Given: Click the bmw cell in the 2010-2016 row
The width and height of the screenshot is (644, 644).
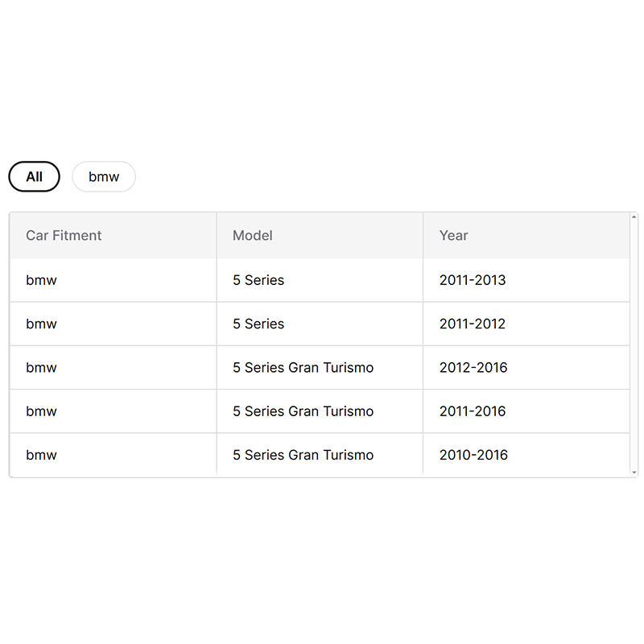Looking at the screenshot, I should [42, 454].
